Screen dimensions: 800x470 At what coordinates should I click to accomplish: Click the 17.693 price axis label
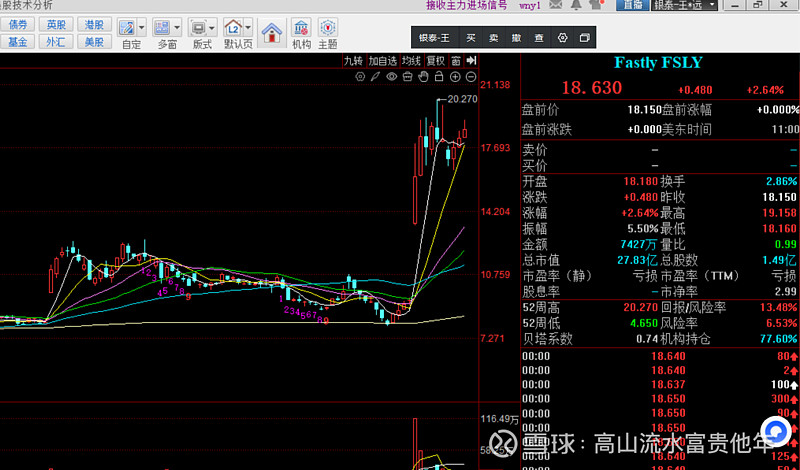click(495, 148)
